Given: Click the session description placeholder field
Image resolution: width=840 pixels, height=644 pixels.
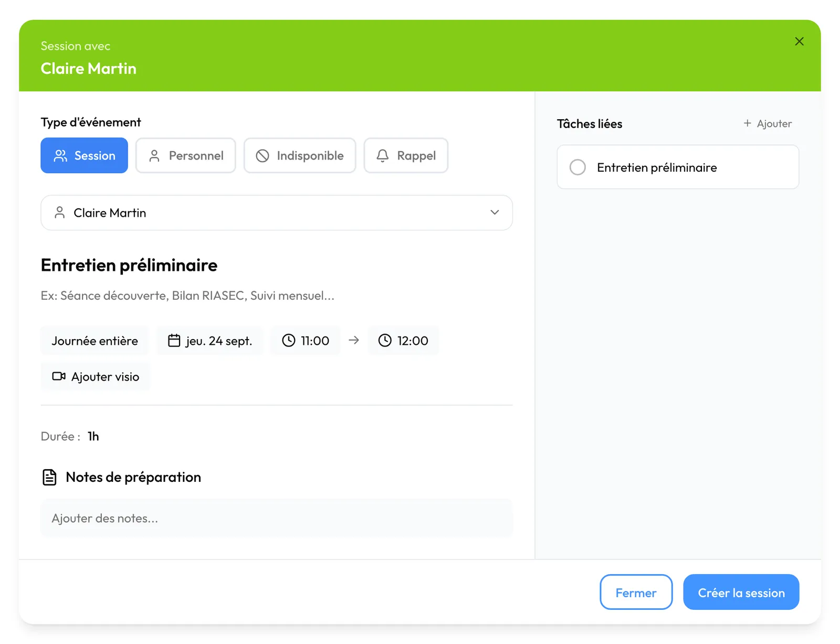Looking at the screenshot, I should [187, 295].
